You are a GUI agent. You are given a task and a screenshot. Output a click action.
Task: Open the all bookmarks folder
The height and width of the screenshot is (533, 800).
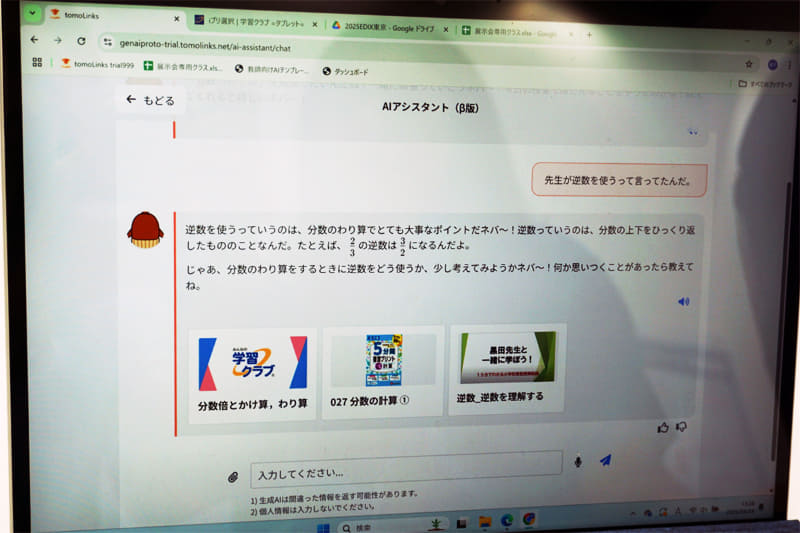(x=765, y=84)
